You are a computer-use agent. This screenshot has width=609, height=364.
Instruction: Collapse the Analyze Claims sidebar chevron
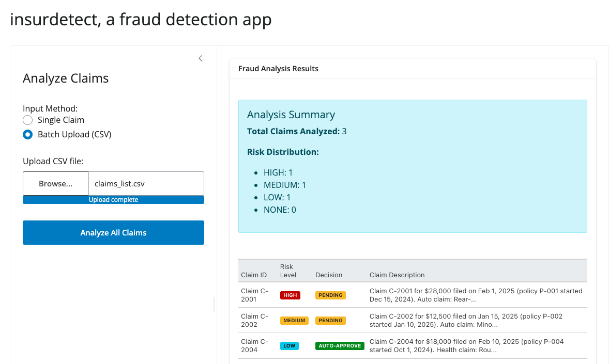[201, 58]
